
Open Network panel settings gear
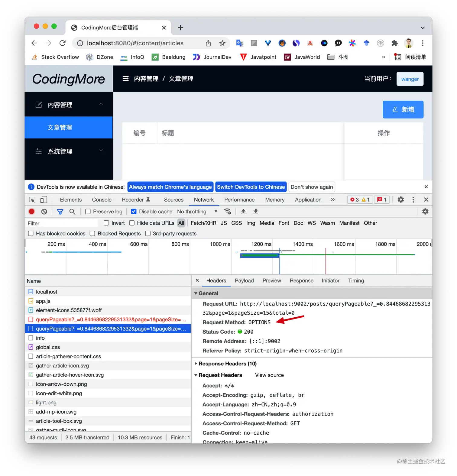click(x=425, y=212)
